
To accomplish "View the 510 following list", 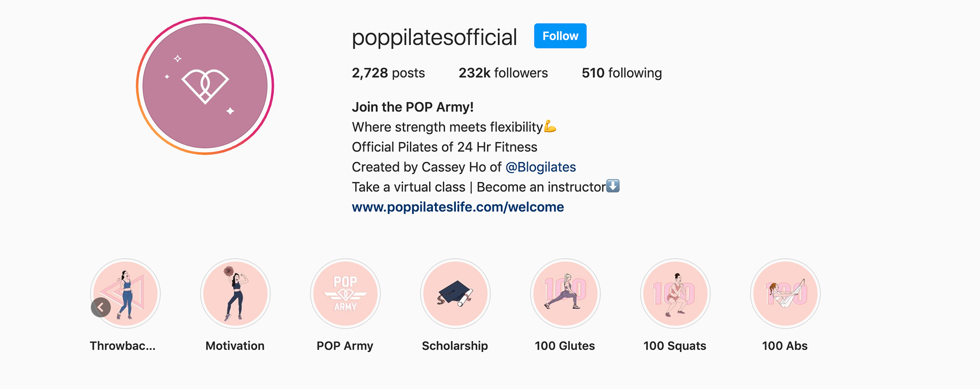I will point(622,73).
